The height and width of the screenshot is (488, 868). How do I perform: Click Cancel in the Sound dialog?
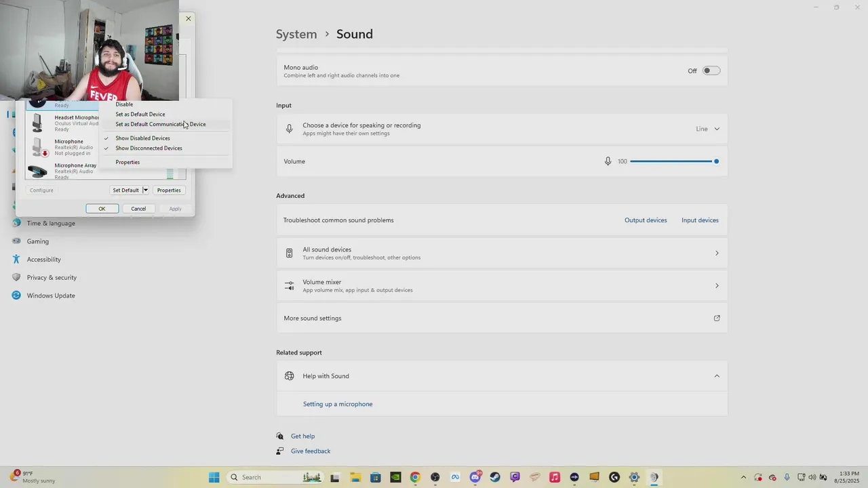[138, 209]
